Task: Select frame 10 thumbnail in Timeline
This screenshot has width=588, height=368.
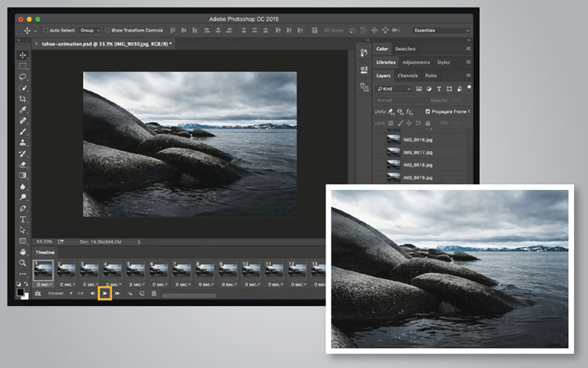Action: 251,270
